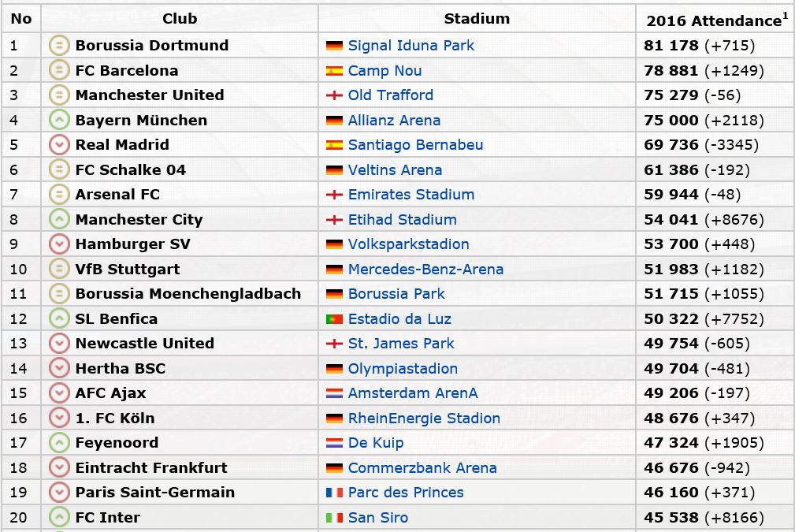
Task: Select the FC Barcelona club name
Action: [126, 71]
